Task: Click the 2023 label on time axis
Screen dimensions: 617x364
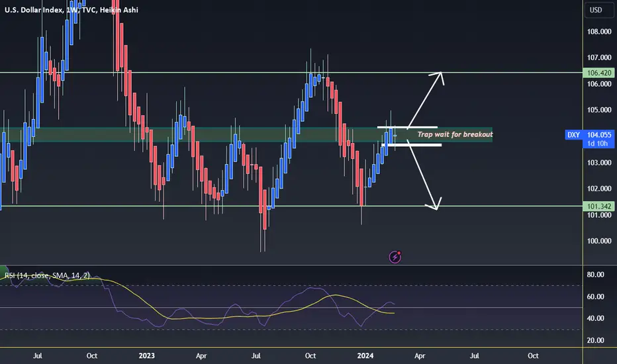Action: pyautogui.click(x=147, y=356)
